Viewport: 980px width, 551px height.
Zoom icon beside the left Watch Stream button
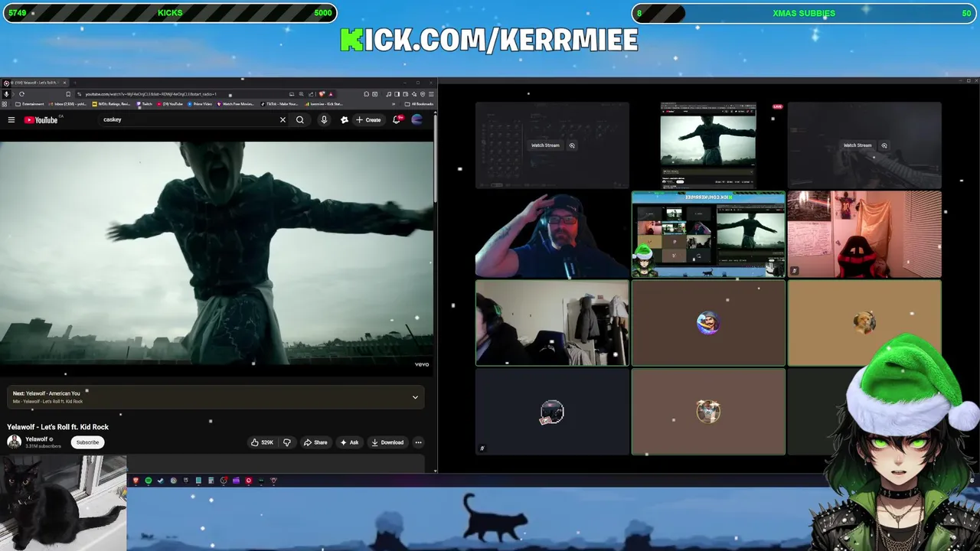tap(572, 145)
